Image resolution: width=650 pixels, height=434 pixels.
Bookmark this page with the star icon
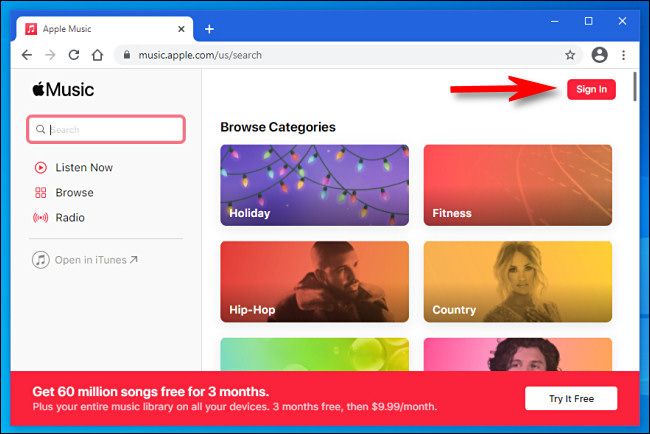570,55
